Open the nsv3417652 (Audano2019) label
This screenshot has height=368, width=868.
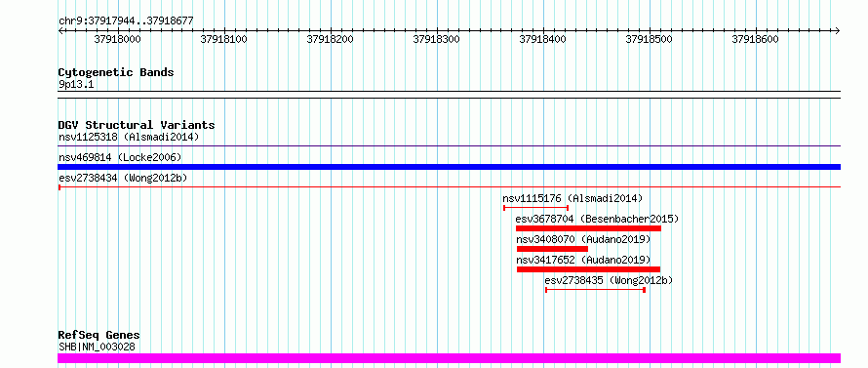[583, 260]
